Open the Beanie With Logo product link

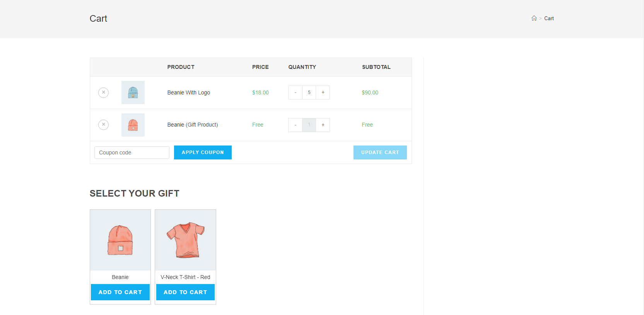click(188, 92)
